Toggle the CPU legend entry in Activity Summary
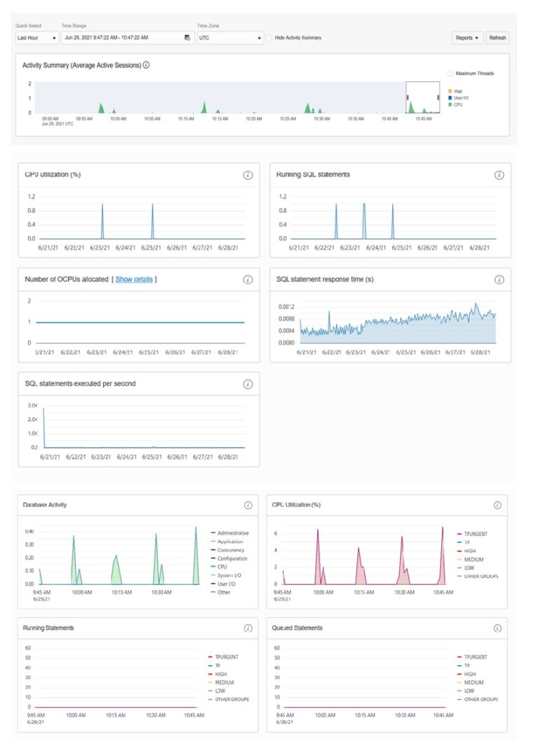Image resolution: width=538 pixels, height=756 pixels. [x=457, y=104]
